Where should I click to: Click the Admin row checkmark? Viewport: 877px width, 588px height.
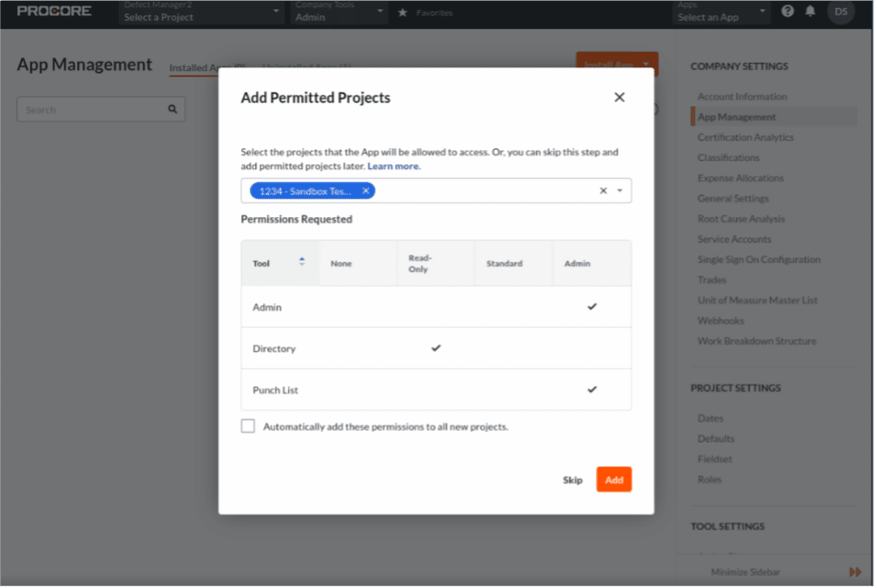tap(594, 307)
